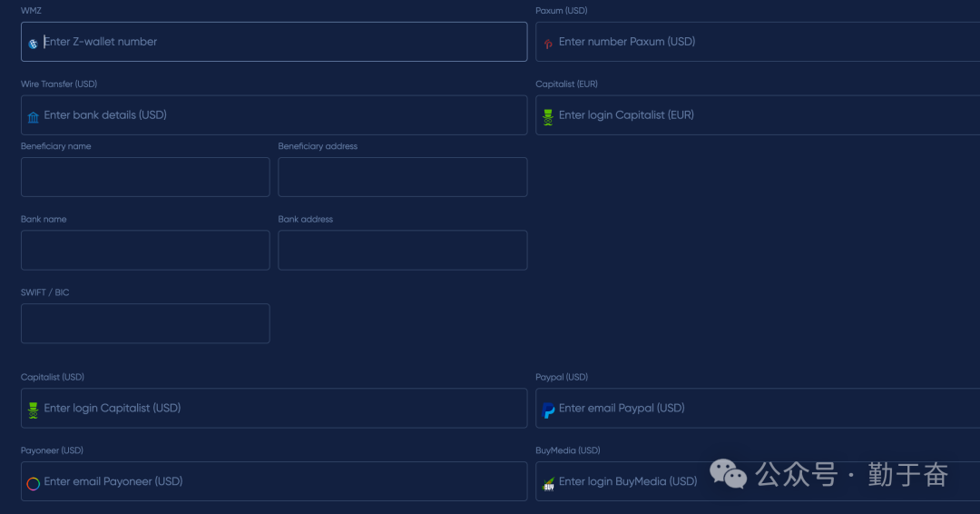Click the 'Capitalist (EUR)' label

(566, 84)
